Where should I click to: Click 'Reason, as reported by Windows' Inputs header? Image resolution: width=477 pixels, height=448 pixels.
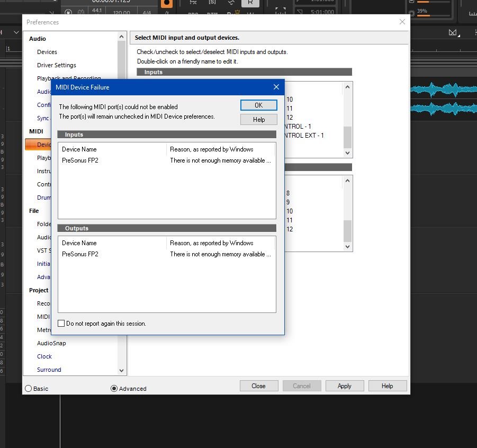tap(211, 149)
